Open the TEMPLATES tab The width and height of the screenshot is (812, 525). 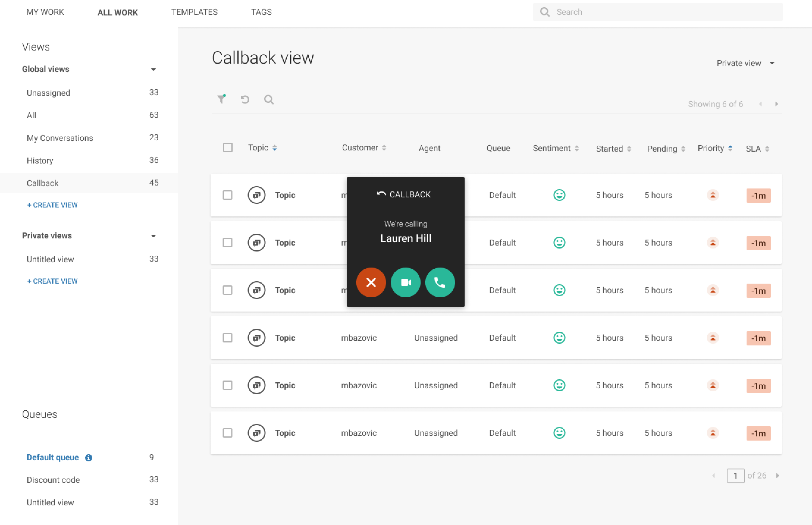point(194,12)
